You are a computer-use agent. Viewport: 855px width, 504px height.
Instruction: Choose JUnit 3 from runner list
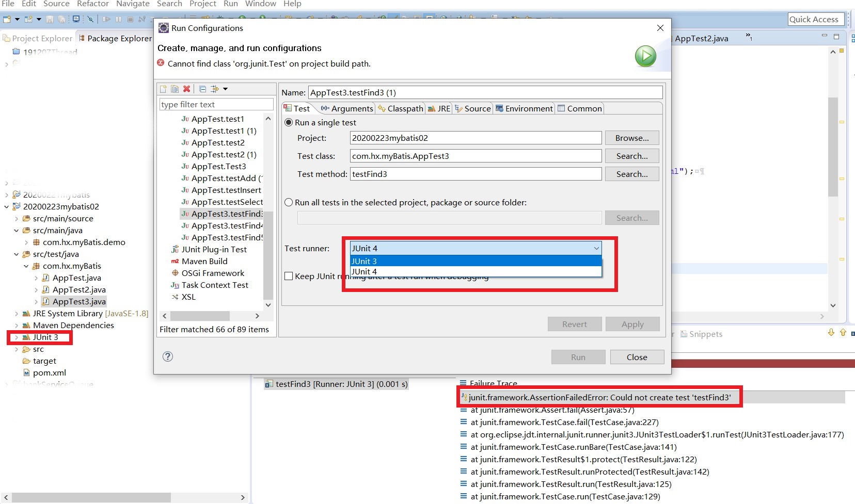(476, 261)
